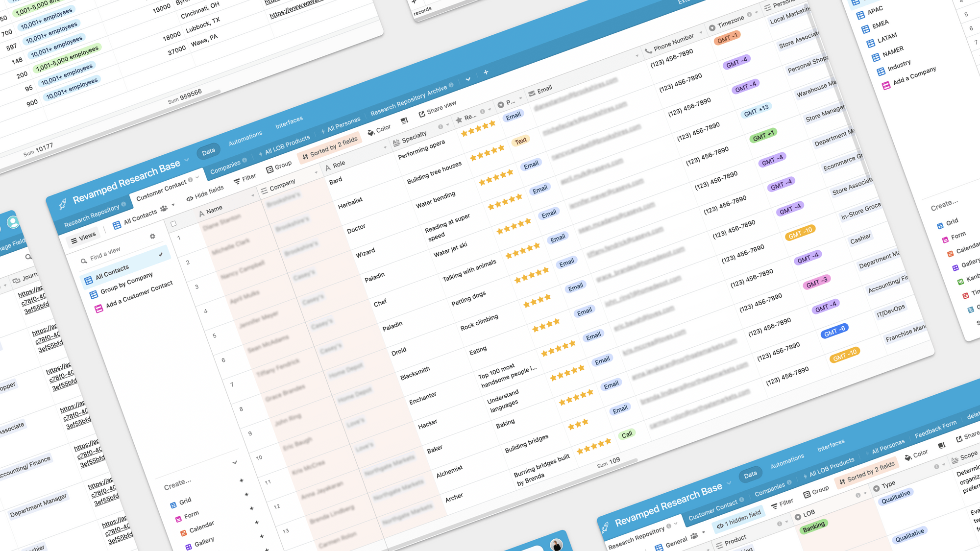This screenshot has width=980, height=551.
Task: Click the rocket icon in the center window header
Action: coord(63,204)
